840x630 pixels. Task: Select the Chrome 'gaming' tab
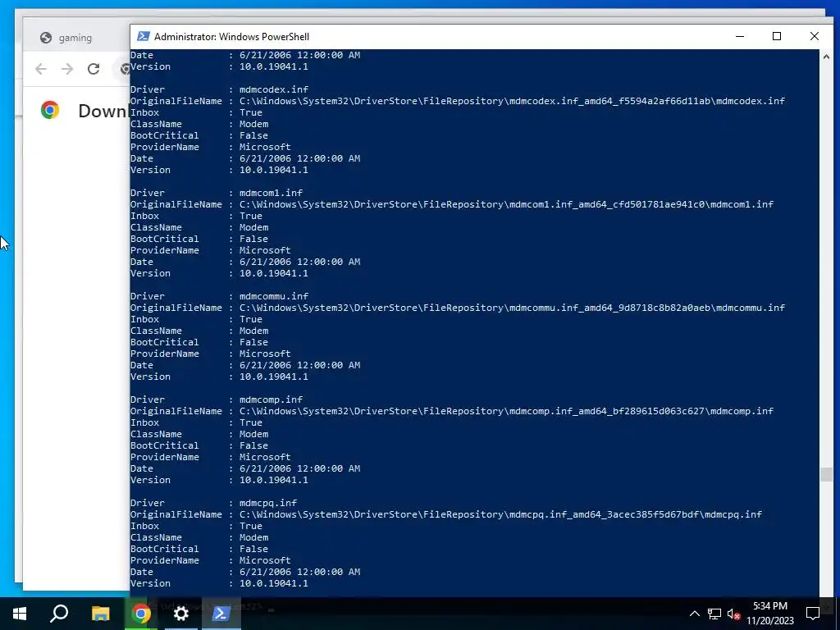pyautogui.click(x=76, y=38)
